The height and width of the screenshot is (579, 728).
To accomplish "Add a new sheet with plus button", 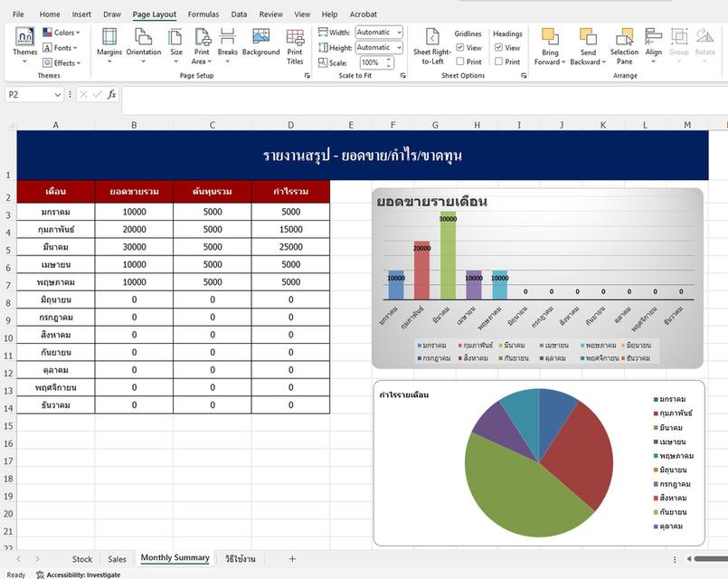I will [292, 558].
